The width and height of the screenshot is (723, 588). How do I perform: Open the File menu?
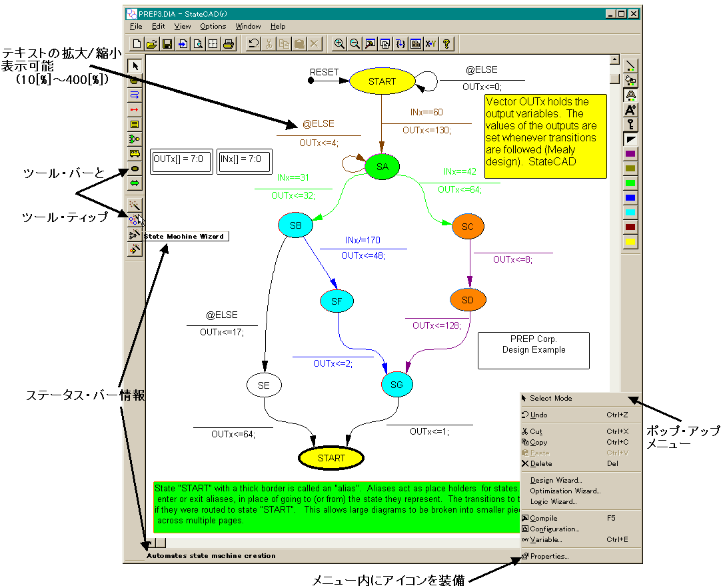(x=136, y=27)
